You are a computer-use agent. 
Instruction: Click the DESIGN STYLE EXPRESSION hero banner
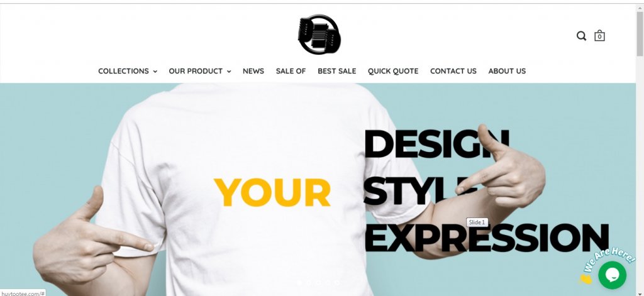318,189
